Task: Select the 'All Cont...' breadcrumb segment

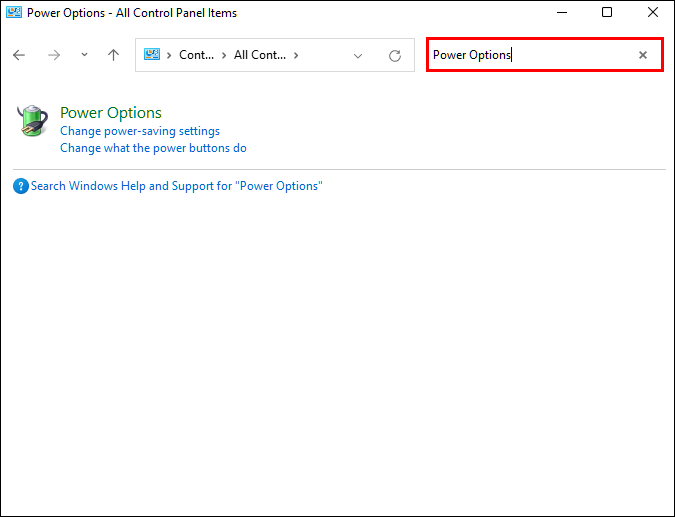Action: (260, 55)
